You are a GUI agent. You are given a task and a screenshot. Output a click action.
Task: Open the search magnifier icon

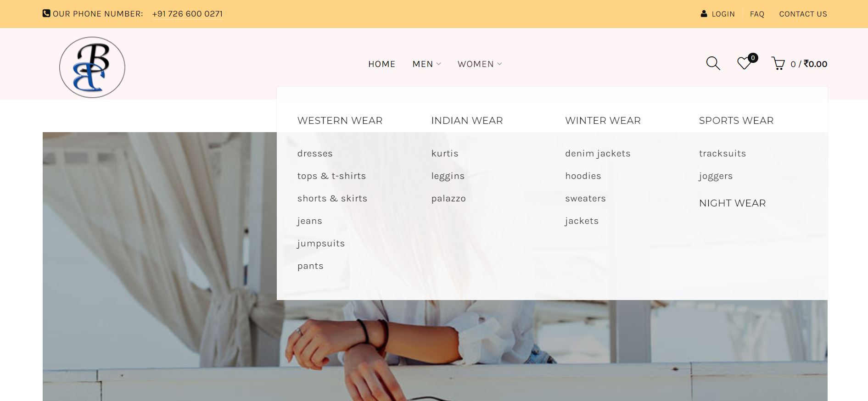click(713, 63)
